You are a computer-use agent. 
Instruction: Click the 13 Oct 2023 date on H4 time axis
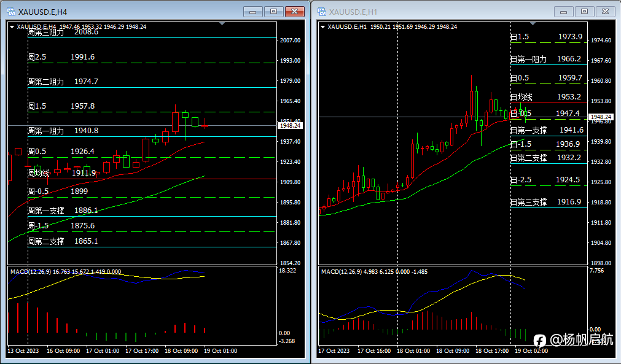(x=23, y=351)
